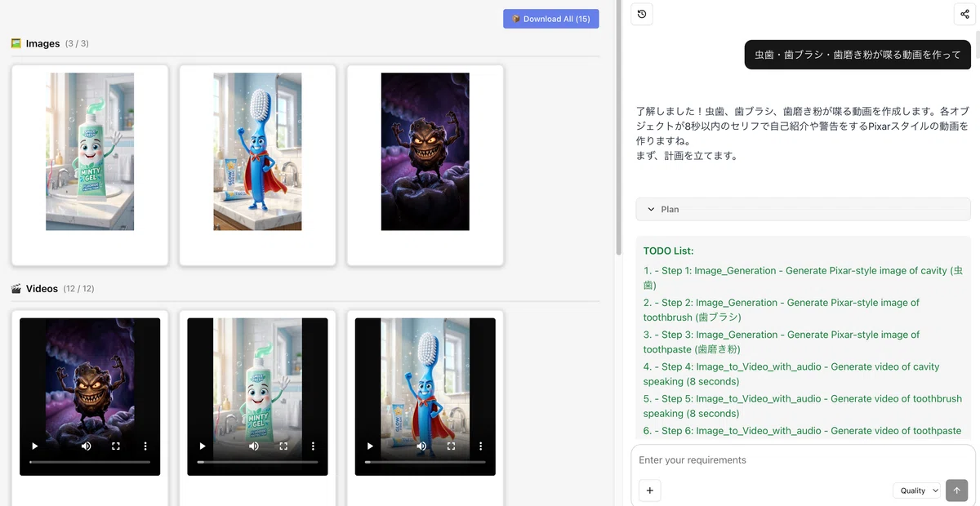Click the share icon
This screenshot has height=506, width=980.
(965, 14)
